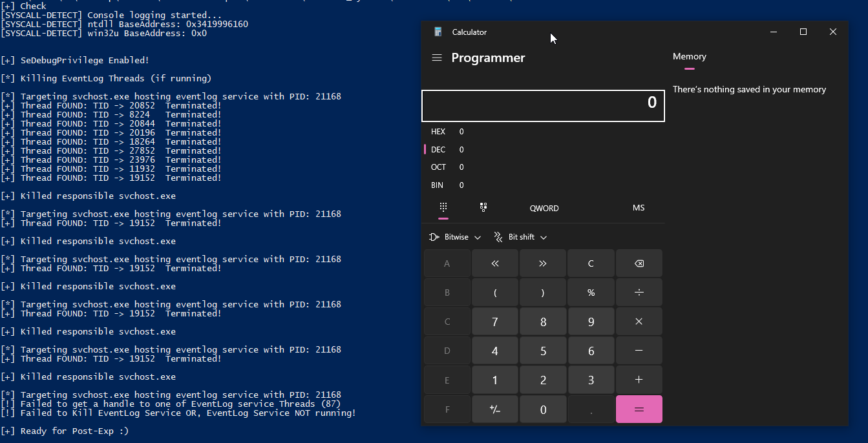
Task: Switch to the bit toggling keypad icon
Action: [483, 208]
